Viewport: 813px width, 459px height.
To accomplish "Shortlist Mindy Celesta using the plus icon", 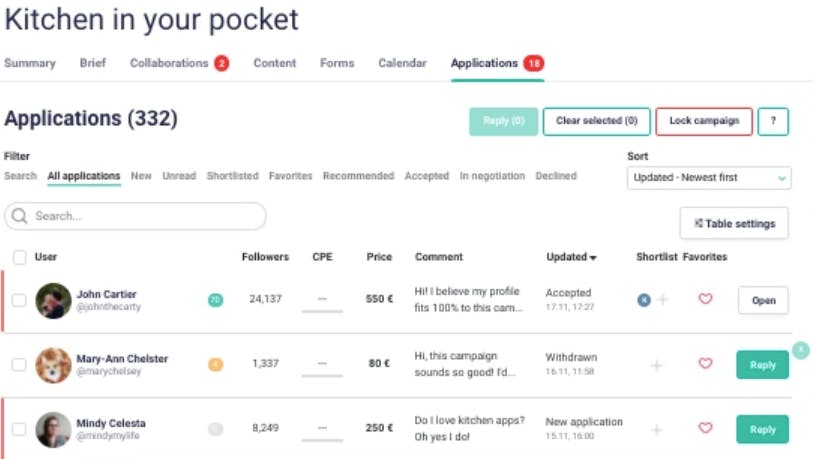I will [x=657, y=429].
